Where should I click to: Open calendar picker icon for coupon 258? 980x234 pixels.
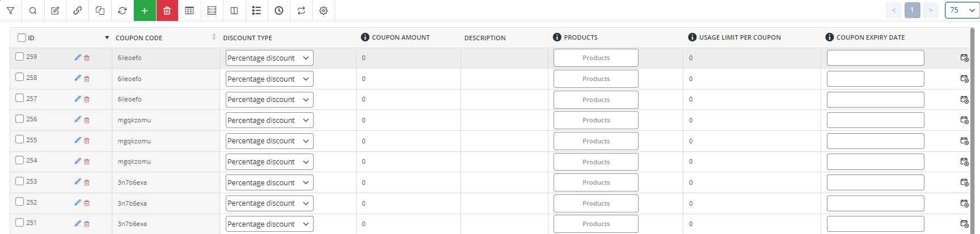[x=964, y=79]
